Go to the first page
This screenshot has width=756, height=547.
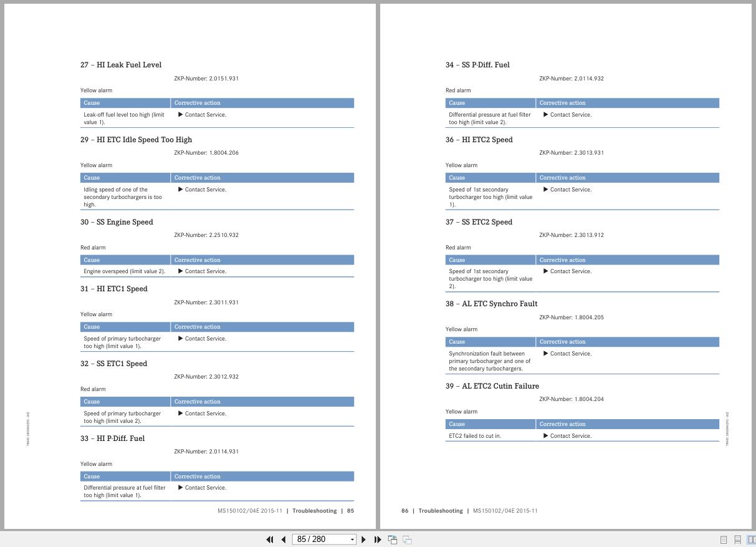pos(270,540)
